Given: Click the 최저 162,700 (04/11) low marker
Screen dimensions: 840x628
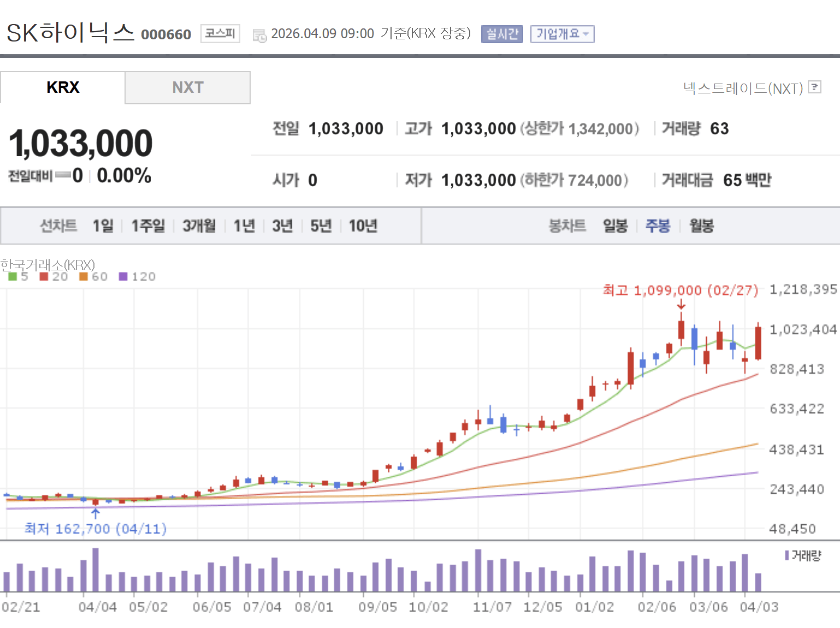Looking at the screenshot, I should pos(96,529).
